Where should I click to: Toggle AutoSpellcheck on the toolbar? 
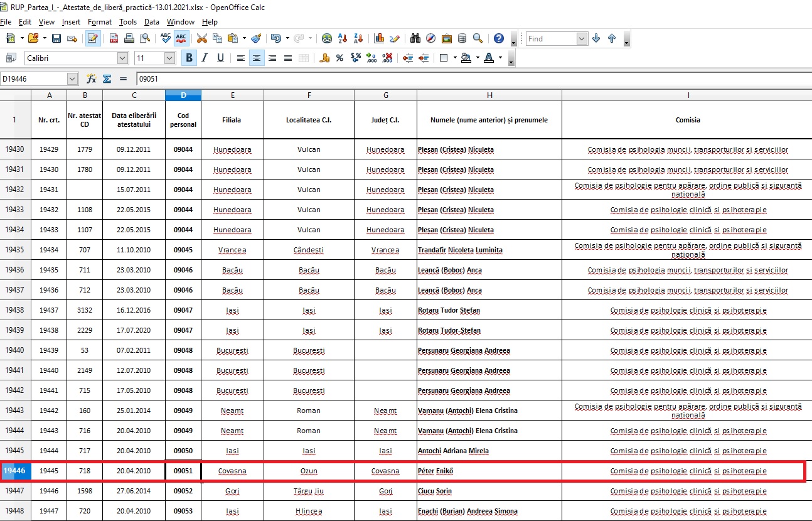coord(181,38)
